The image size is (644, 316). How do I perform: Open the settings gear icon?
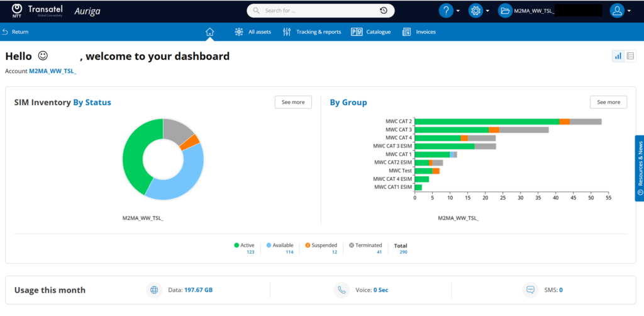pos(475,11)
